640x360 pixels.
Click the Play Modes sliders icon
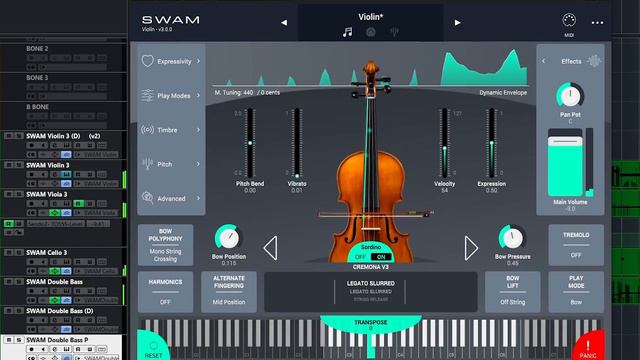(x=147, y=96)
